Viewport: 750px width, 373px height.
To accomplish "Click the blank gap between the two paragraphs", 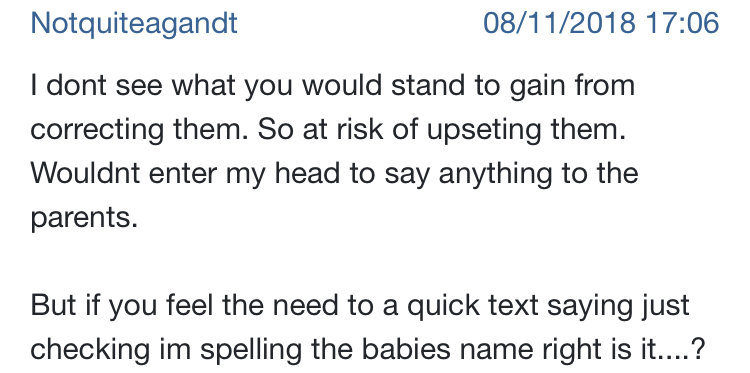I will click(360, 262).
